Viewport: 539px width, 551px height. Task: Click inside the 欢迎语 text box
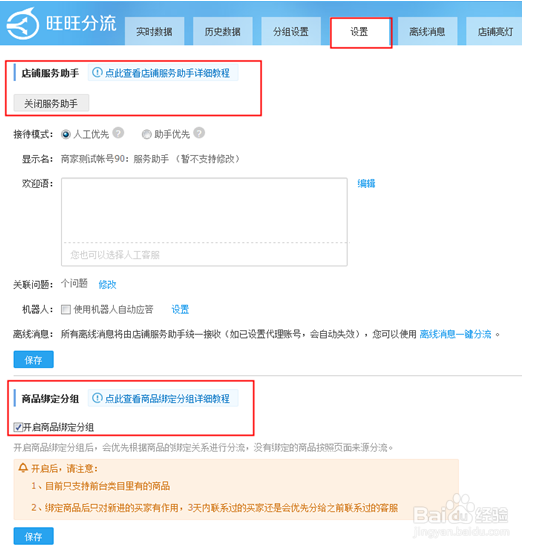pyautogui.click(x=204, y=222)
